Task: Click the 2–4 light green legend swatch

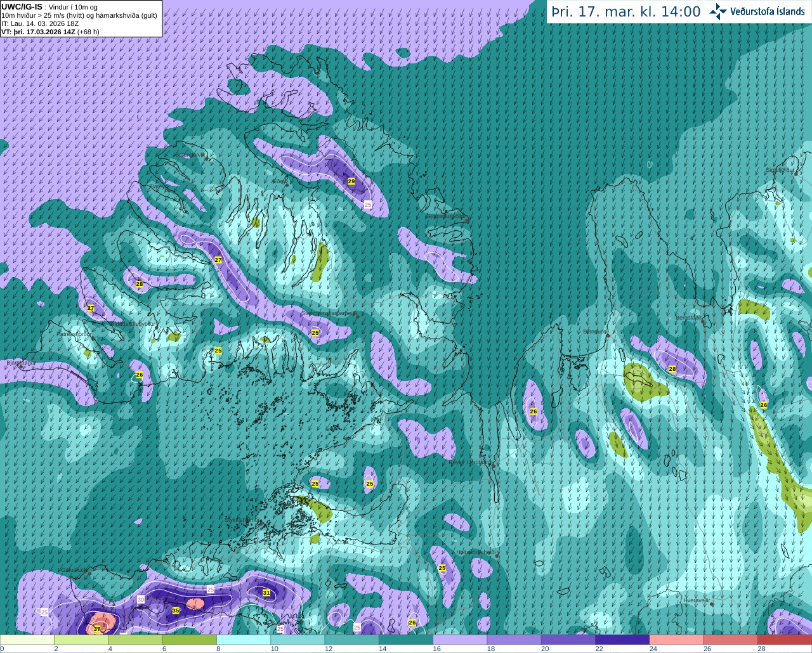Action: (81, 640)
